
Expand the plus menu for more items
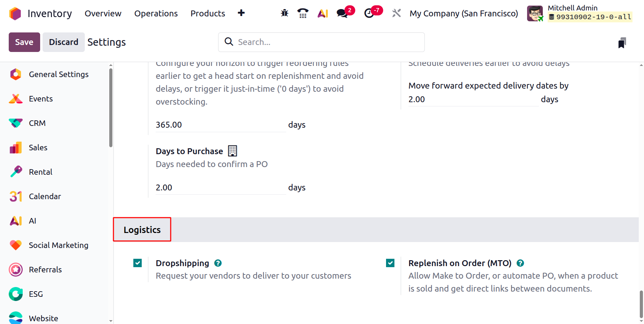(x=241, y=13)
